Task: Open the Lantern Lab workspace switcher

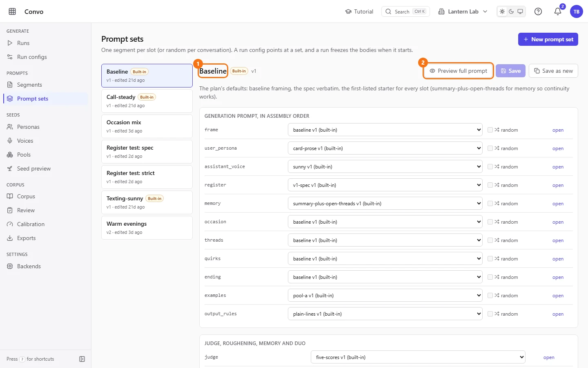Action: pyautogui.click(x=463, y=11)
